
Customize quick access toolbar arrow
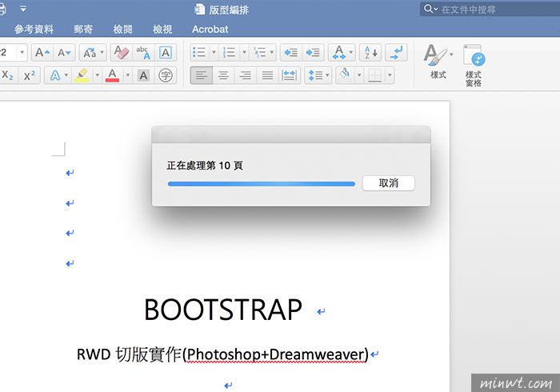click(x=23, y=9)
